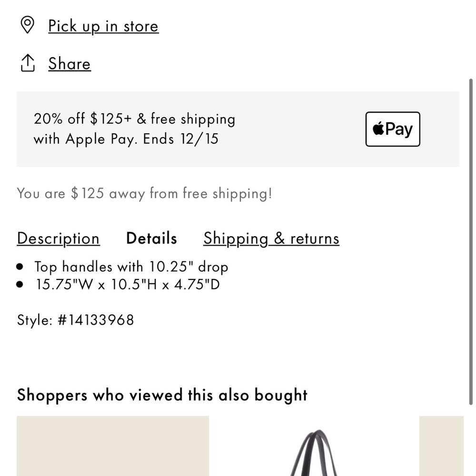Click the bullet point before top handles
This screenshot has height=476, width=476.
20,266
